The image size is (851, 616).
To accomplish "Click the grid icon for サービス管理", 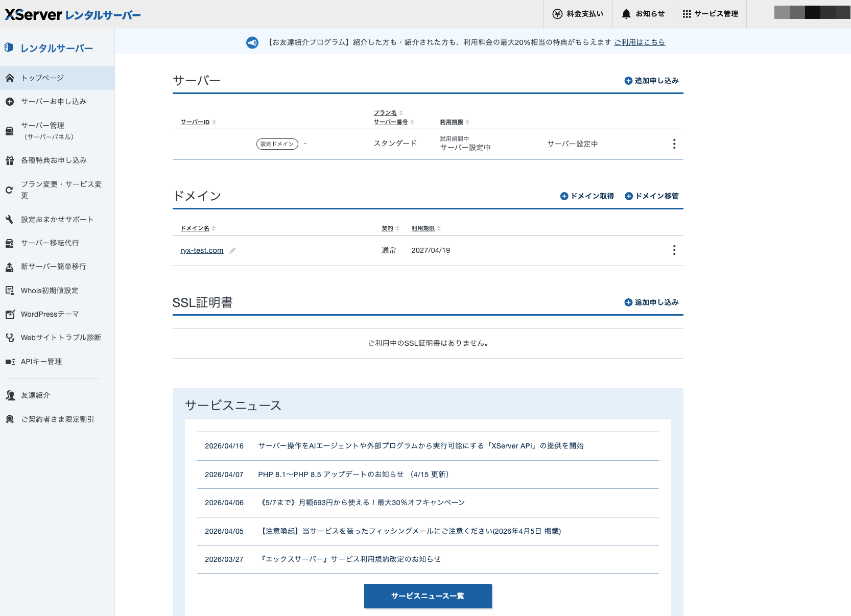I will [x=687, y=14].
